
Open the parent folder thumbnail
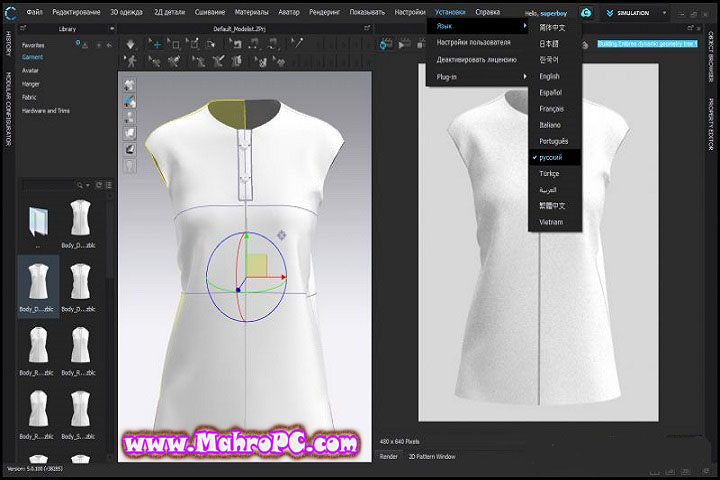click(38, 222)
